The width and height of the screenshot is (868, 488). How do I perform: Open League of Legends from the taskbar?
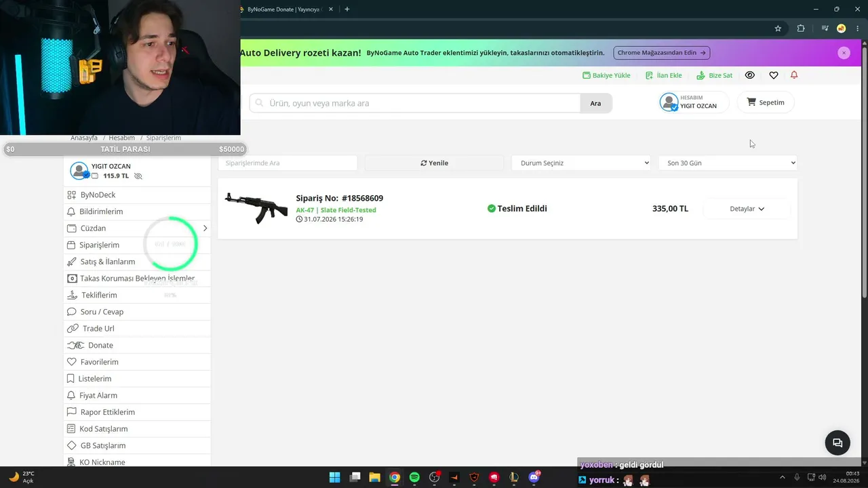tap(514, 477)
